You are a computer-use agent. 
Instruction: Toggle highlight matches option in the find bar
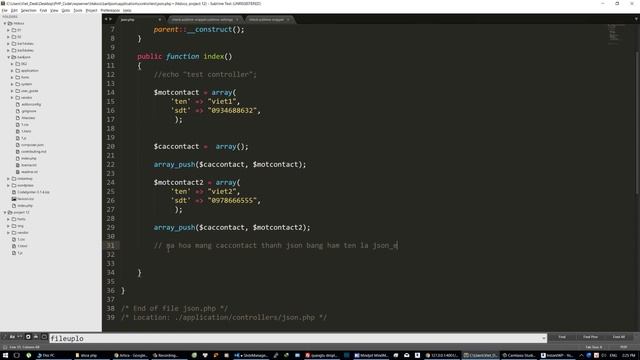pos(44,337)
